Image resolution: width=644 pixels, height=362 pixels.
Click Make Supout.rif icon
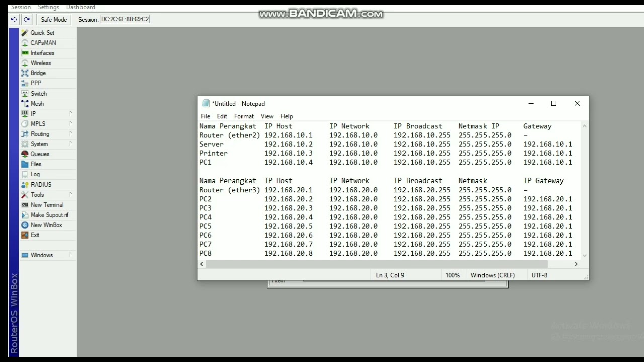coord(25,215)
